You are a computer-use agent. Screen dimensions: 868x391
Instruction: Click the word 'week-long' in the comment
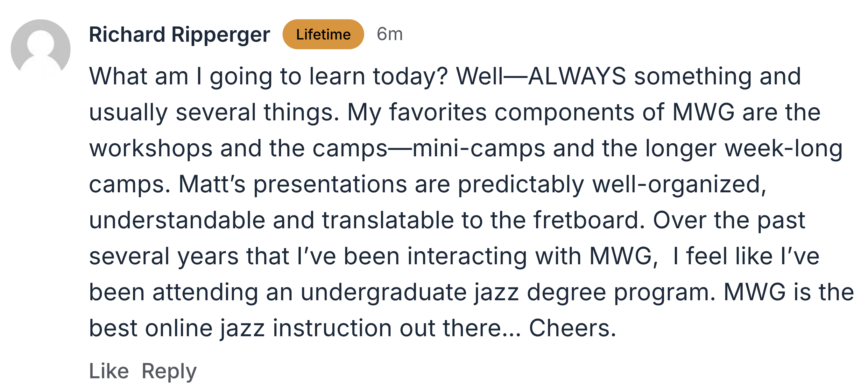(x=784, y=149)
